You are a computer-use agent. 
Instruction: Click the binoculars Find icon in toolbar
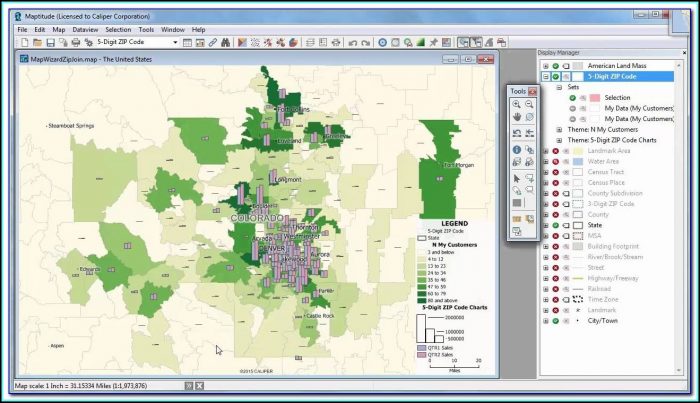pos(225,42)
